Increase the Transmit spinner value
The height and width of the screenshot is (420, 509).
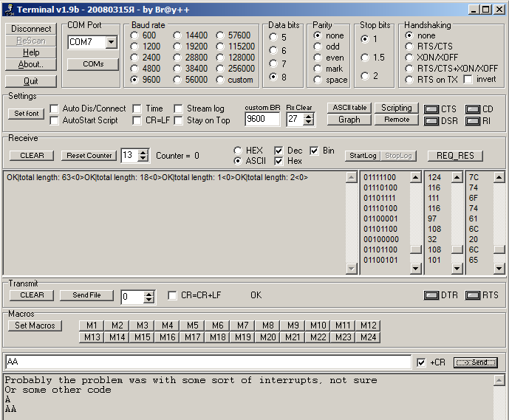pyautogui.click(x=148, y=294)
